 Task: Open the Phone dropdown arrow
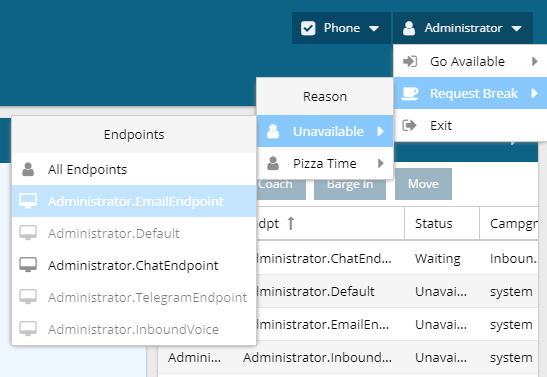point(374,29)
